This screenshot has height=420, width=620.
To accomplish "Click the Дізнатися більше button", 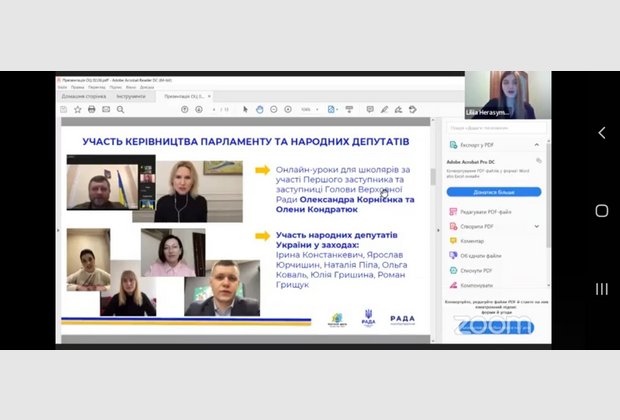I will [x=493, y=191].
